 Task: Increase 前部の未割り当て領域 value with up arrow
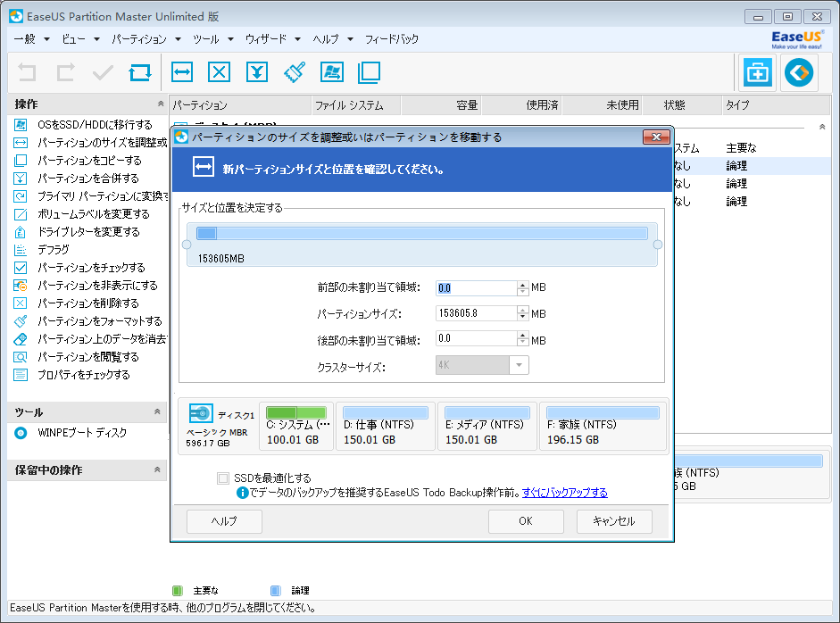[523, 285]
